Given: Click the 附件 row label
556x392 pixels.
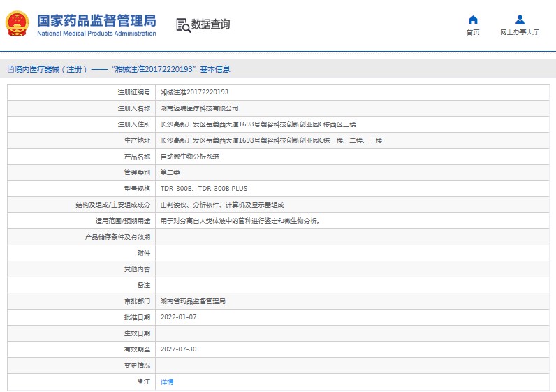Looking at the screenshot, I should [x=144, y=253].
